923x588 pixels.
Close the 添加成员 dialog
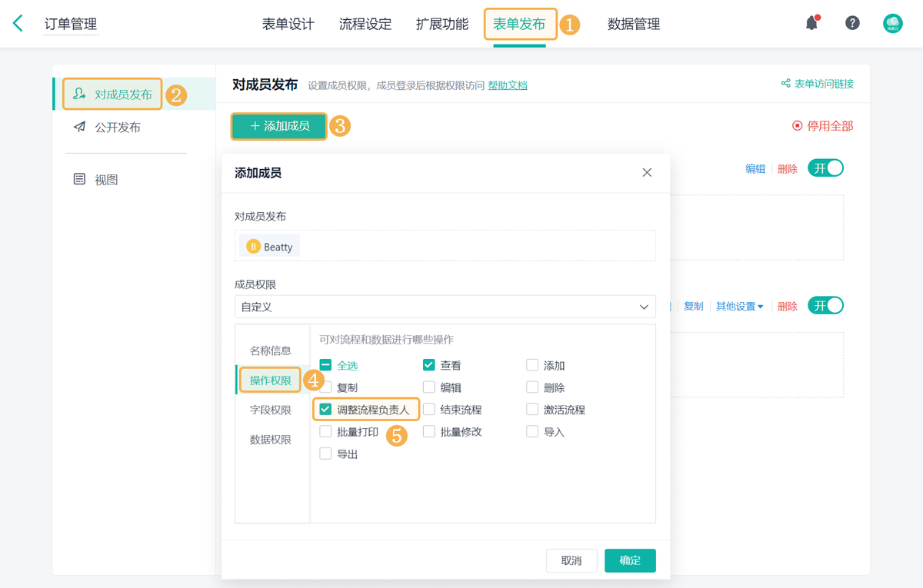[647, 172]
